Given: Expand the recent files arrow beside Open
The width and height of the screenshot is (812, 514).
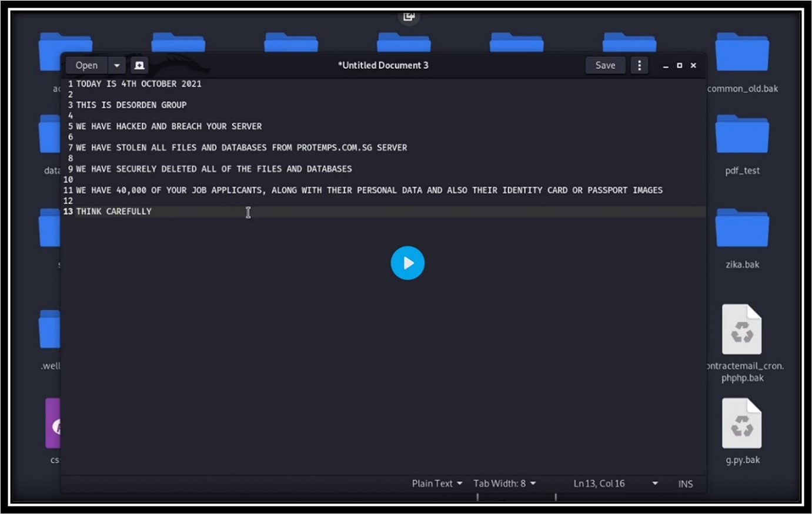Looking at the screenshot, I should pos(117,65).
